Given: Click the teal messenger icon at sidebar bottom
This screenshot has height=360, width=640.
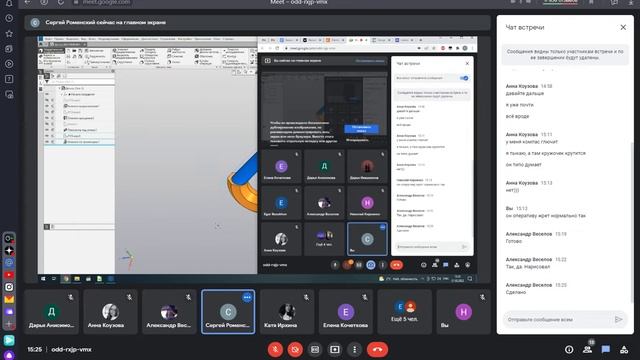Looking at the screenshot, I should (x=9, y=340).
